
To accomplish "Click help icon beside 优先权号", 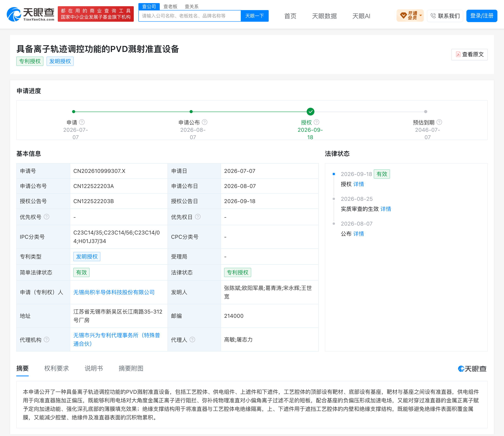I will (x=47, y=216).
